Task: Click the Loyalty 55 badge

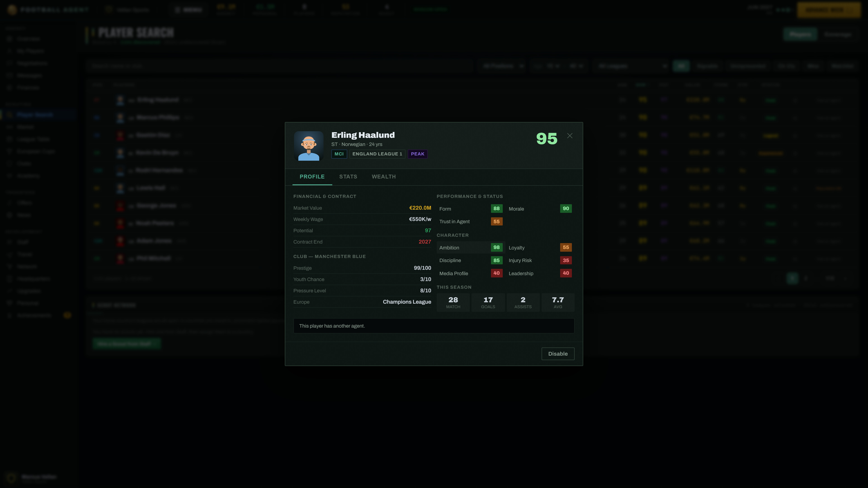Action: [x=566, y=247]
